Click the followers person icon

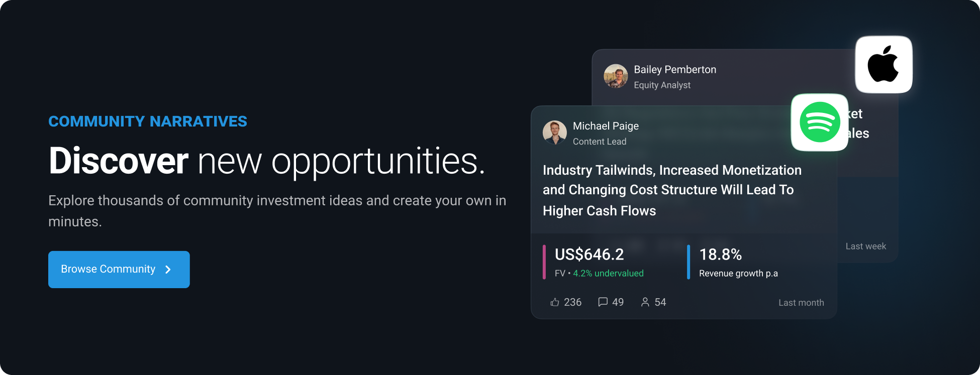pyautogui.click(x=645, y=302)
